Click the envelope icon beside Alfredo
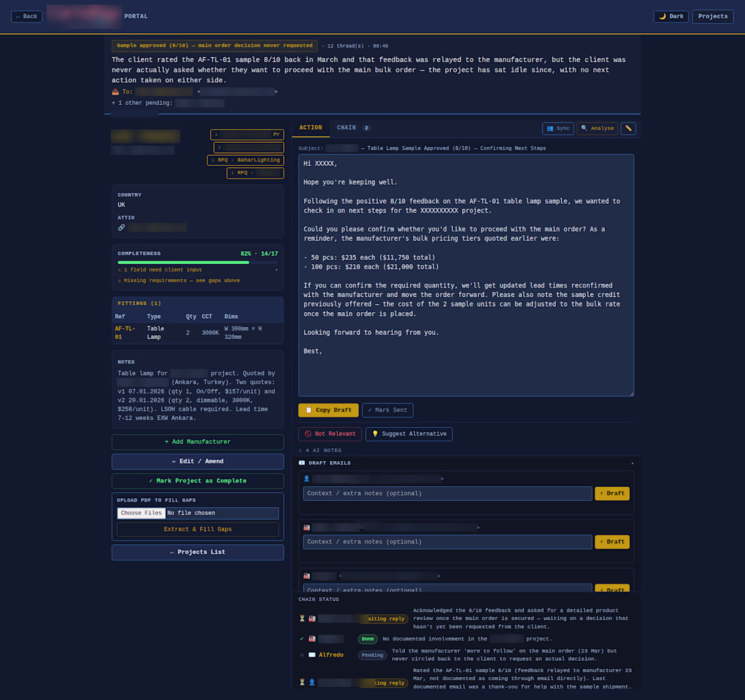745x700 pixels. [312, 655]
